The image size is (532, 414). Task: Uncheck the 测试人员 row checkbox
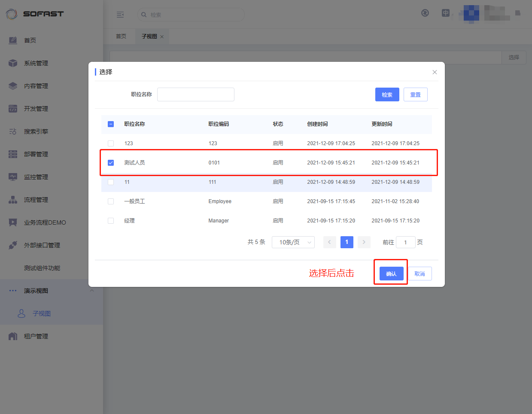[111, 163]
